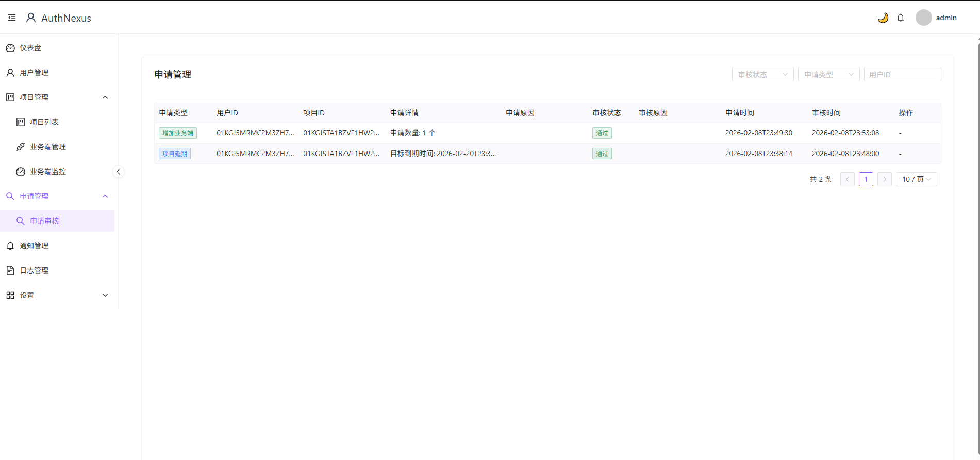Image resolution: width=980 pixels, height=460 pixels.
Task: Open 仪表盘 dashboard from the sidebar
Action: [30, 48]
